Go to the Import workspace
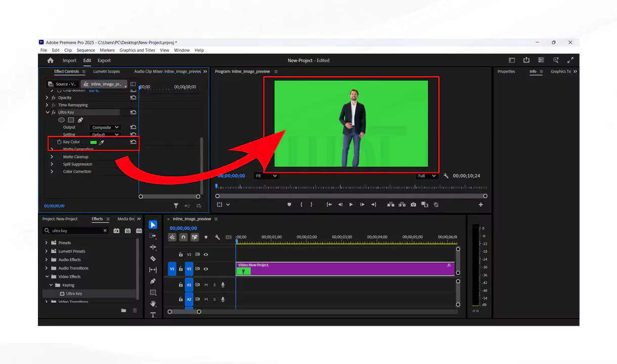The width and height of the screenshot is (617, 364). (69, 60)
